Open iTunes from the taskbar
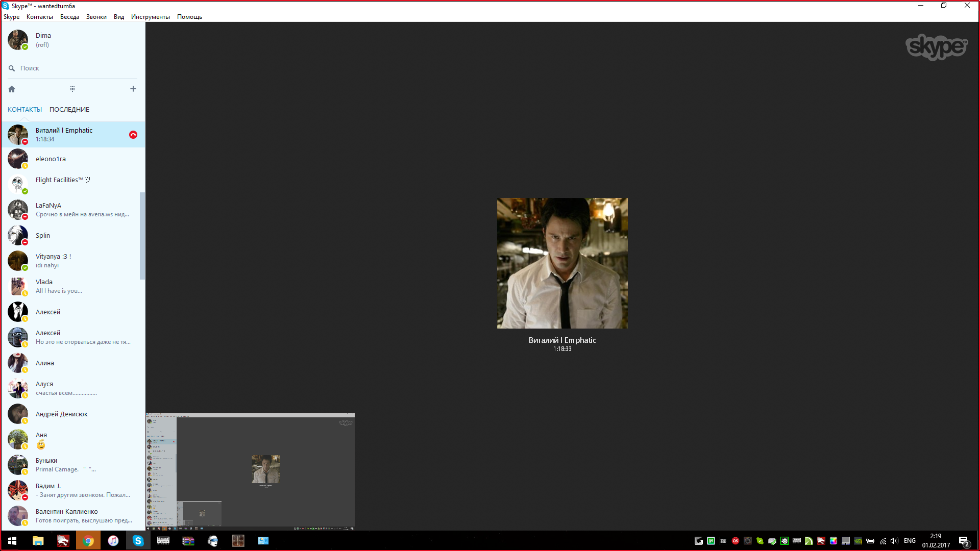 (113, 541)
